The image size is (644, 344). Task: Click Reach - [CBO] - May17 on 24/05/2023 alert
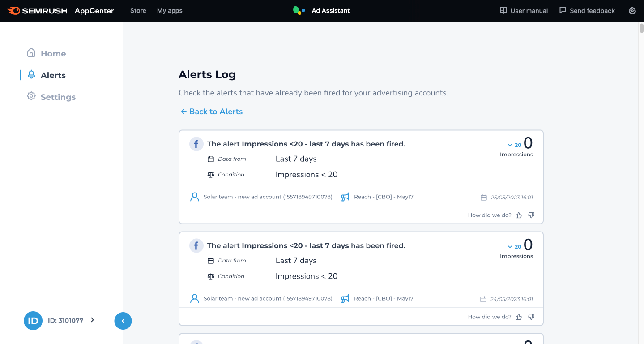[384, 299]
